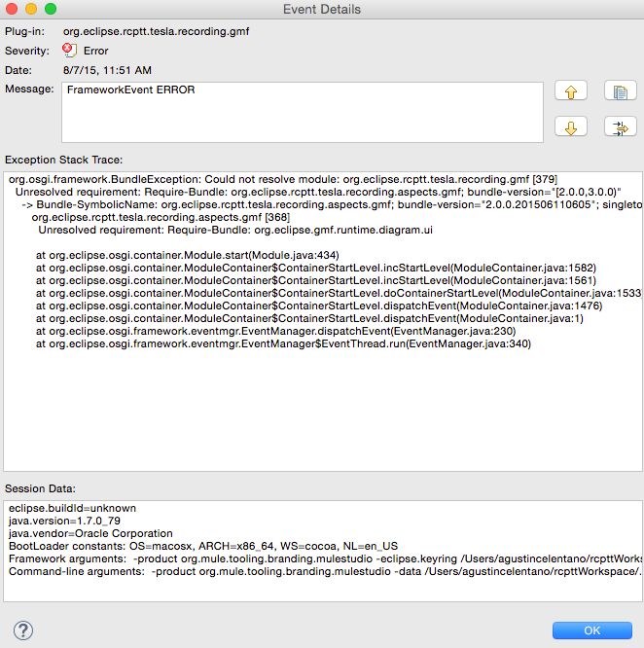Image resolution: width=644 pixels, height=648 pixels.
Task: Click the "Framework arguments" session line
Action: tap(326, 558)
